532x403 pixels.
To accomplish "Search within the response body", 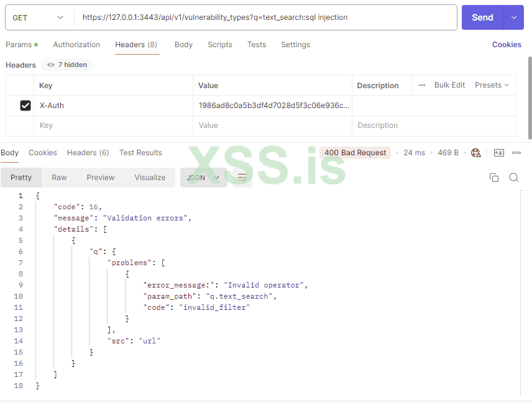I will tap(514, 178).
